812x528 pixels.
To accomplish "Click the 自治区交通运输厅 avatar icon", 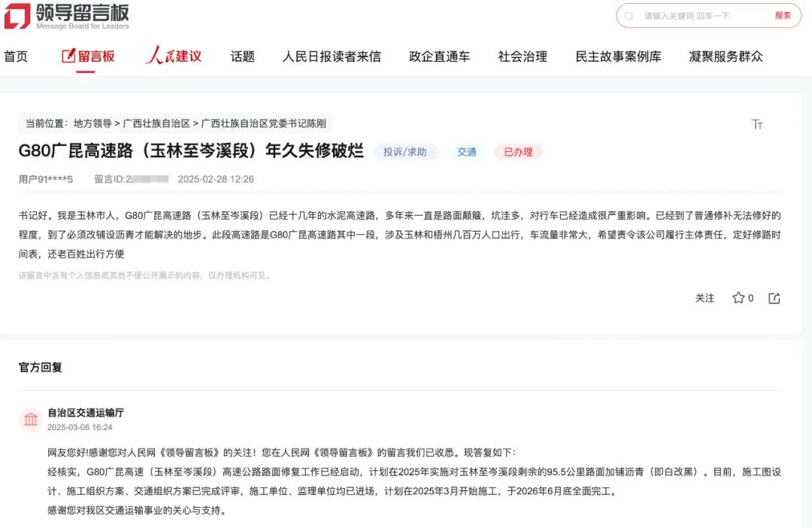I will click(x=31, y=420).
